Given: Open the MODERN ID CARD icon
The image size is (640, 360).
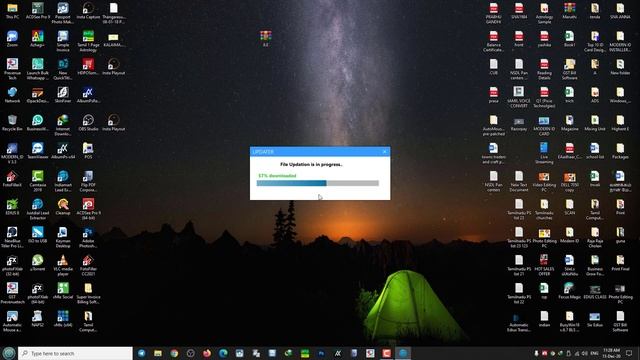Looking at the screenshot, I should coord(544,125).
